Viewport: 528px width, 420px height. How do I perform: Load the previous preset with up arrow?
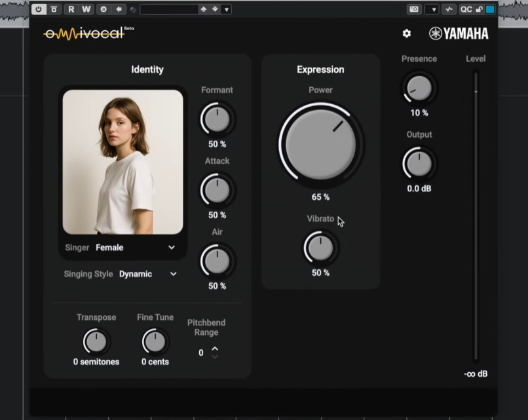(x=204, y=9)
